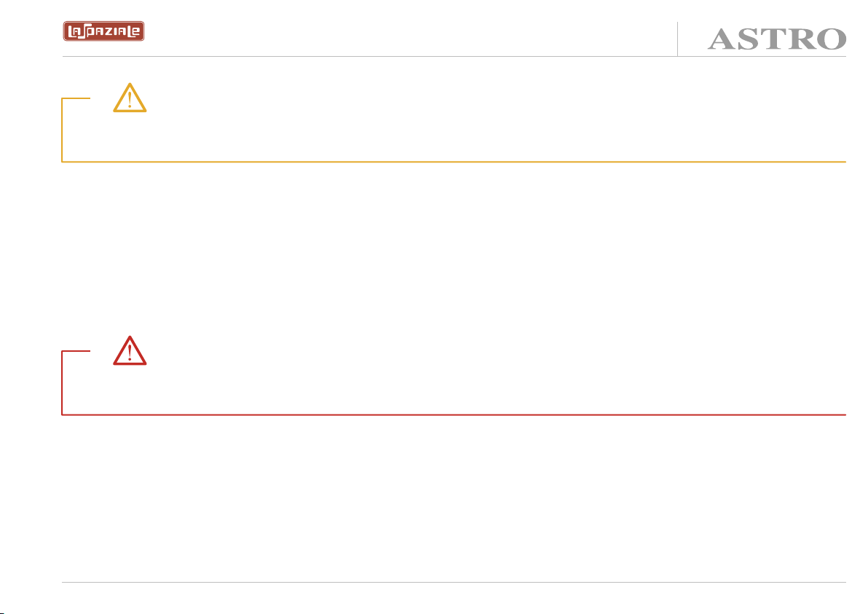Click the gray footer line at page bottom
The image size is (868, 614).
454,582
